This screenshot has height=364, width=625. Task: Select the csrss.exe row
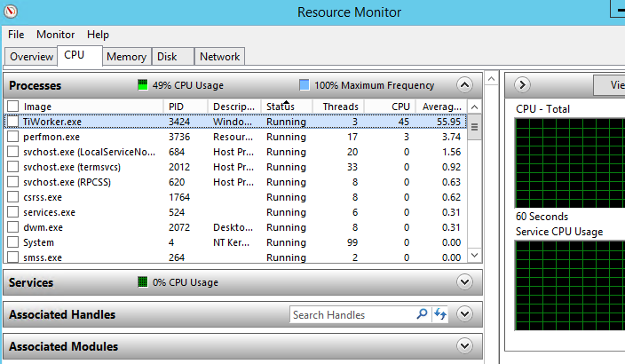point(235,197)
